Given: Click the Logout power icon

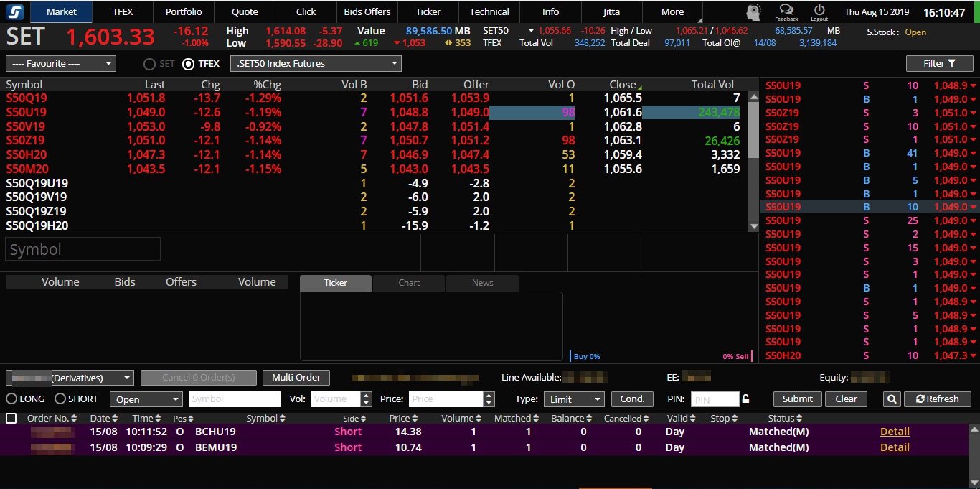Looking at the screenshot, I should point(819,10).
